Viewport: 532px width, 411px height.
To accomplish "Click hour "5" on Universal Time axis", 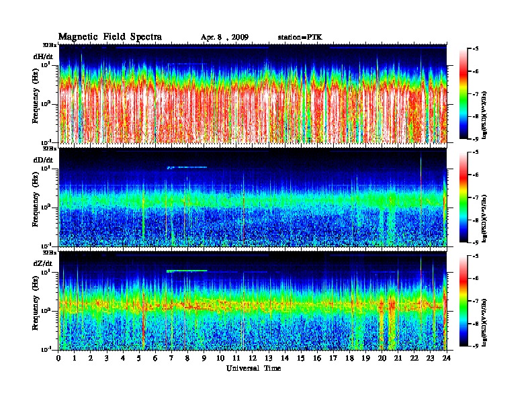I will [x=139, y=358].
